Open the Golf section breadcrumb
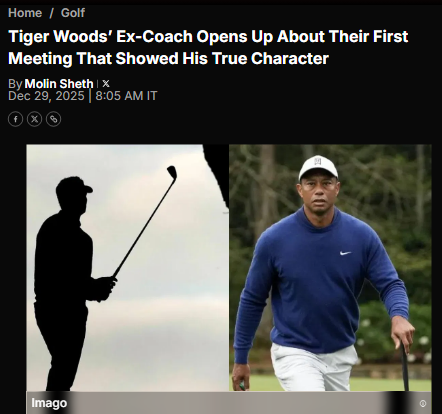Viewport: 442px width, 414px height. point(73,13)
